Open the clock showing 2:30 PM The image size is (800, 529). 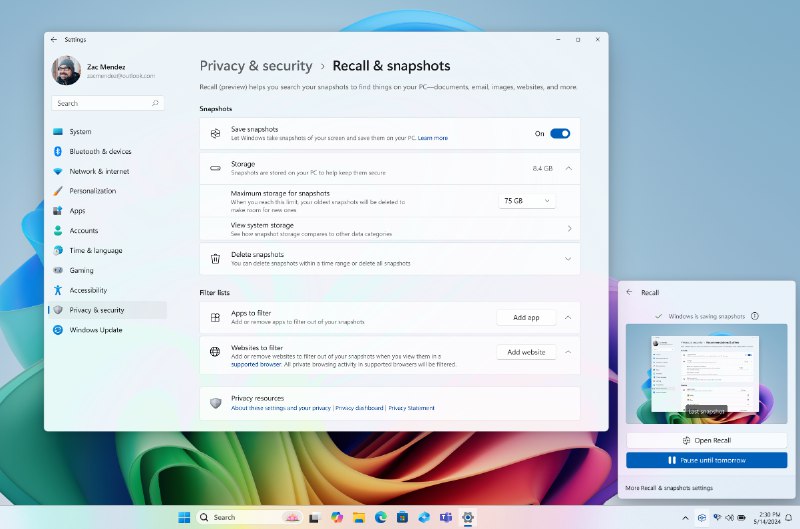[767, 518]
